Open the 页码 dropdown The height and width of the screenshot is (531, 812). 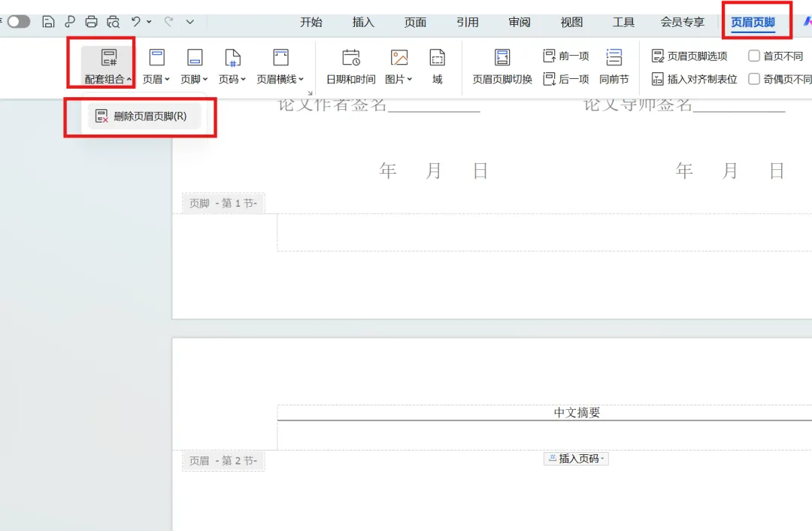tap(232, 65)
